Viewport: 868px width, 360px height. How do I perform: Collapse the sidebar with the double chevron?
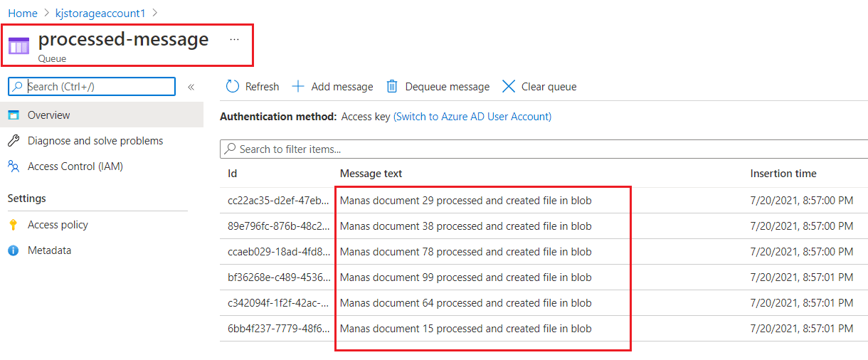(191, 87)
